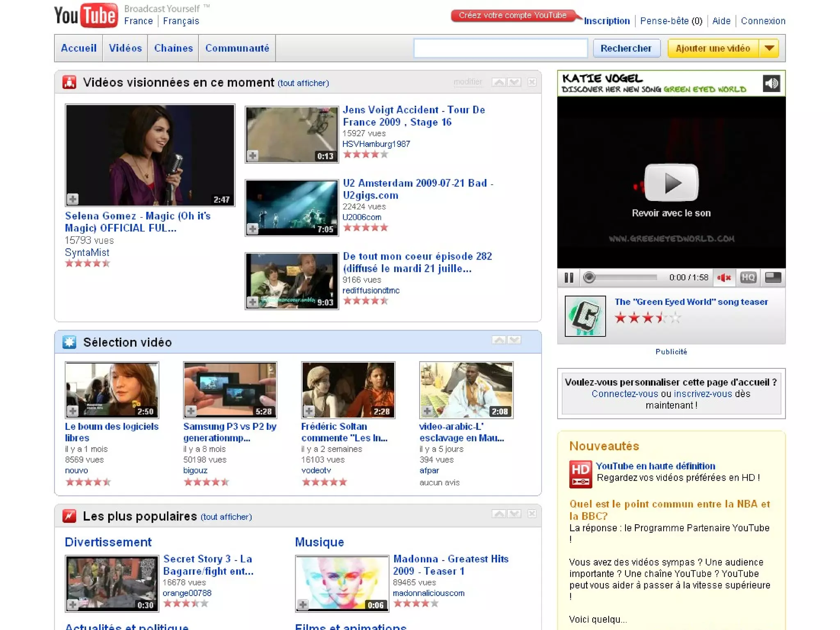This screenshot has height=630, width=840.
Task: Add Selena Gomez video to queue via plus icon
Action: [x=73, y=199]
